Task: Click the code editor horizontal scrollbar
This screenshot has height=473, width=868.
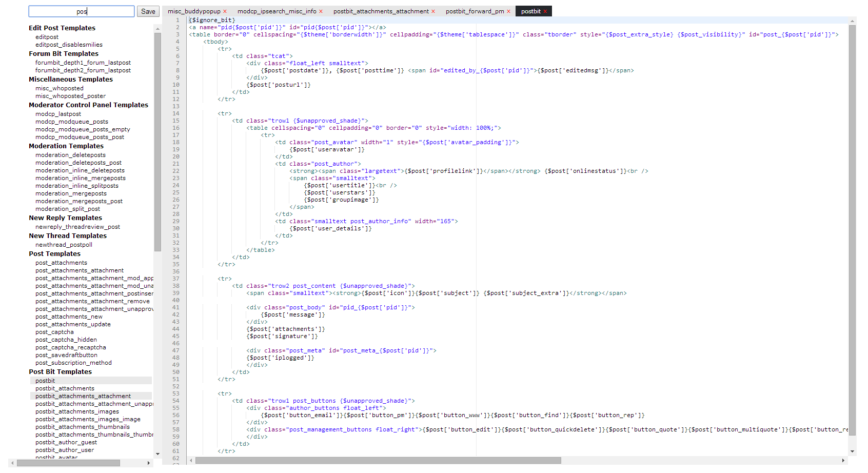Action: [x=378, y=460]
